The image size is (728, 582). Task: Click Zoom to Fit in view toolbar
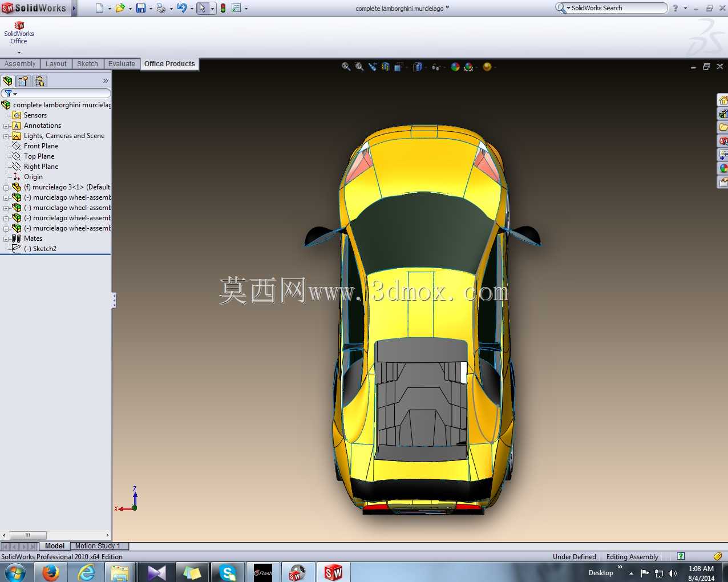coord(346,67)
